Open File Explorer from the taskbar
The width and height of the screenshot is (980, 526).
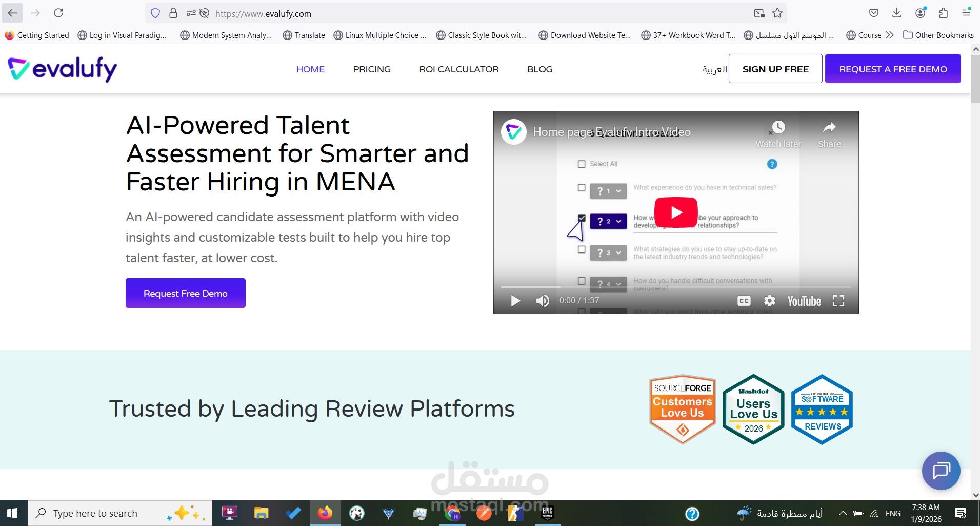click(261, 513)
